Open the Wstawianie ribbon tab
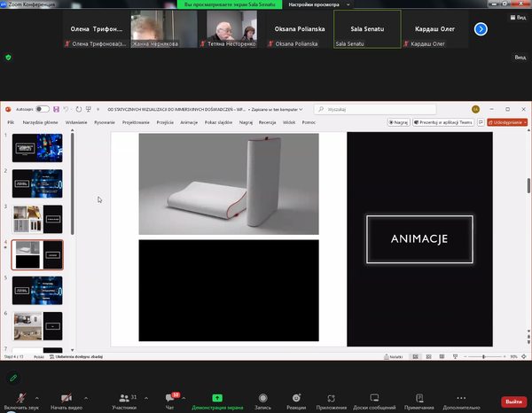 75,122
